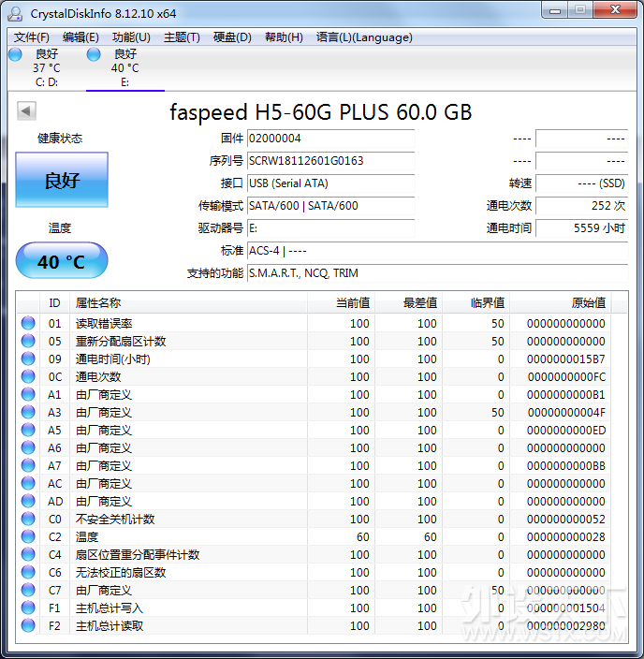Image resolution: width=644 pixels, height=659 pixels.
Task: Click the serial number field SCRW18112601G0163
Action: coord(330,161)
